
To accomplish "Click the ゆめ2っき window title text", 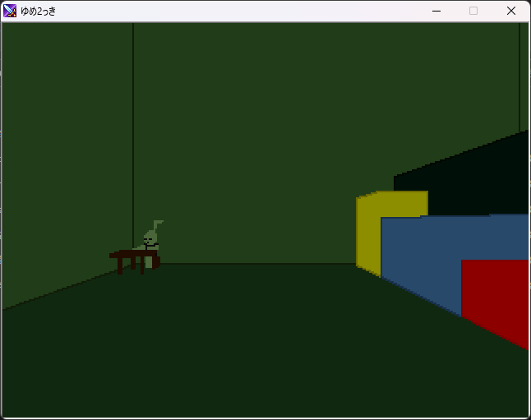I will tap(38, 12).
